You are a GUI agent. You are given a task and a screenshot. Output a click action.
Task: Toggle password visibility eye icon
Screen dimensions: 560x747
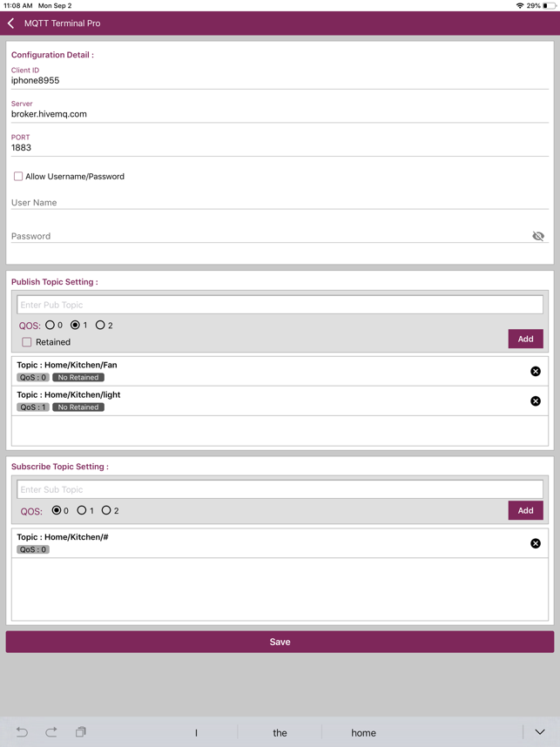(538, 236)
